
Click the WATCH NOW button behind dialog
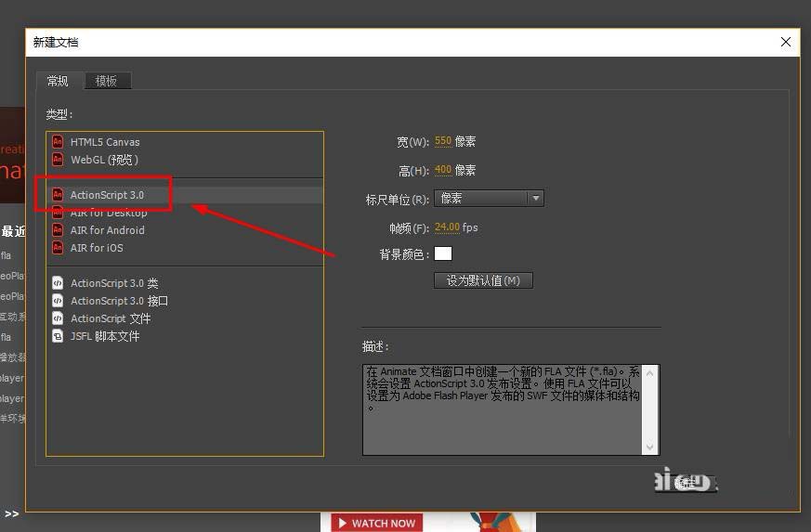(x=377, y=523)
